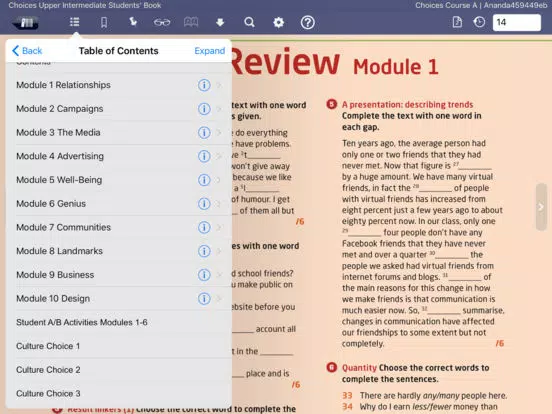552x414 pixels.
Task: Show info for Module 3 The Media
Action: tap(204, 133)
